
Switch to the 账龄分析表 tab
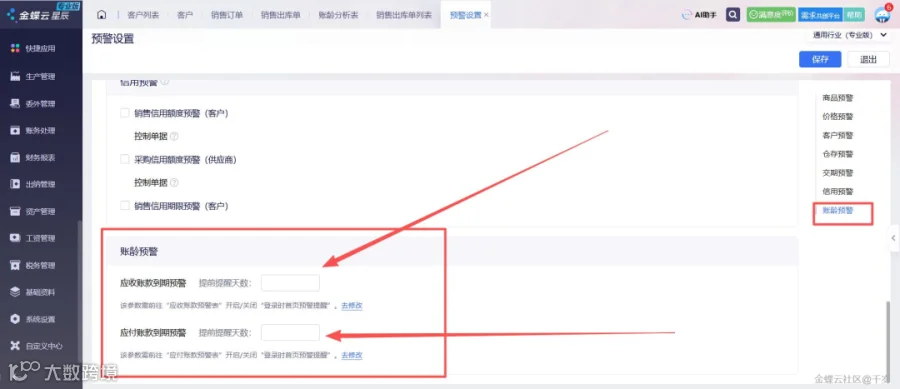[339, 15]
